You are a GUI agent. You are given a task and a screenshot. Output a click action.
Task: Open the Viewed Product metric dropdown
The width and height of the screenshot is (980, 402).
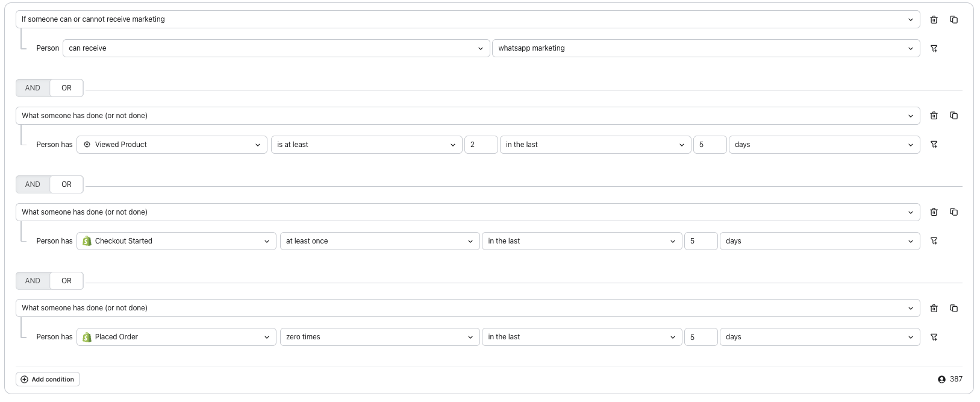tap(172, 145)
